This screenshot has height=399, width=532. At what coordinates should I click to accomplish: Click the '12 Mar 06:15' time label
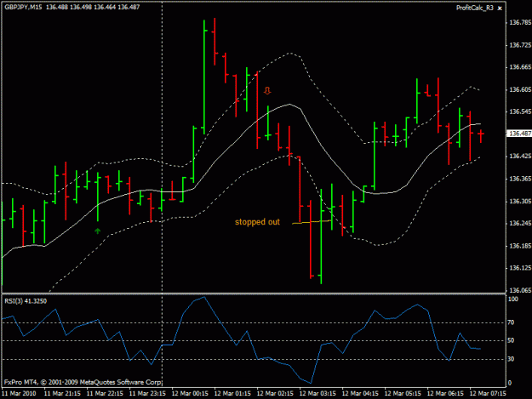click(x=445, y=394)
